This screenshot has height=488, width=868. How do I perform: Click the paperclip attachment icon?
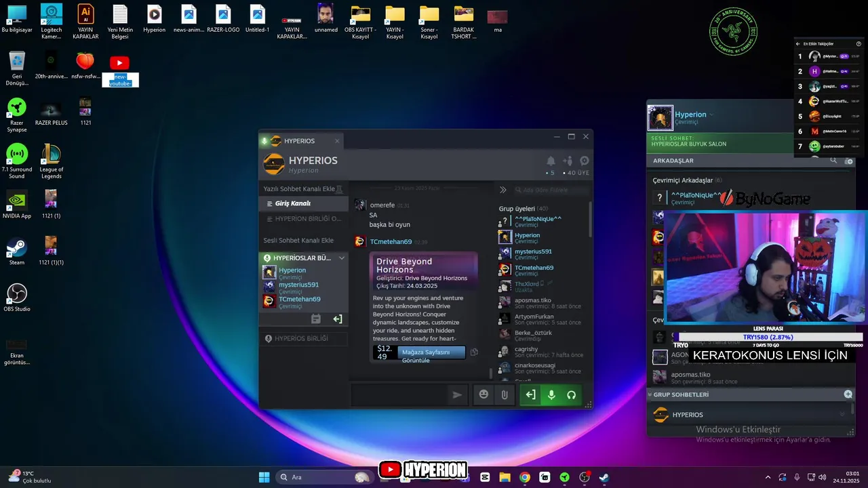coord(504,394)
